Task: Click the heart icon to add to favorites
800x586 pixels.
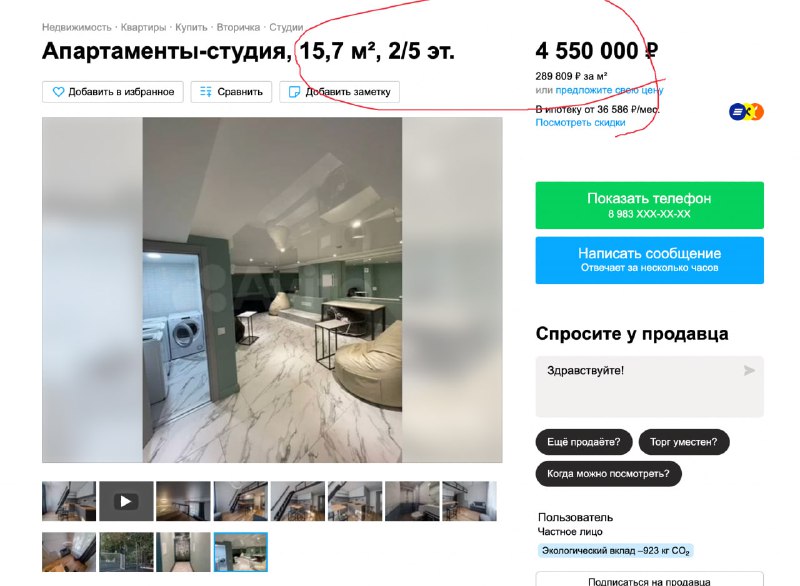Action: click(x=58, y=92)
